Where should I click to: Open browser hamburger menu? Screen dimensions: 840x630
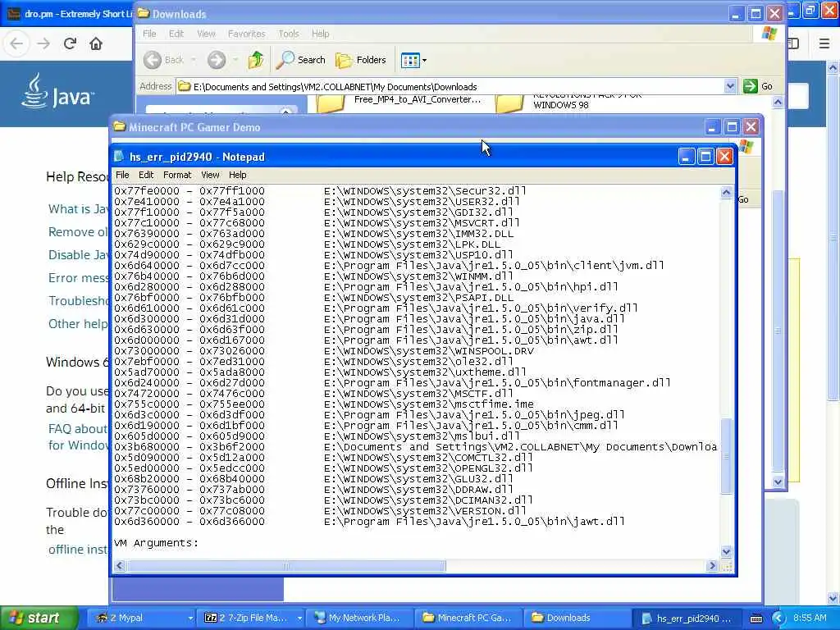824,43
